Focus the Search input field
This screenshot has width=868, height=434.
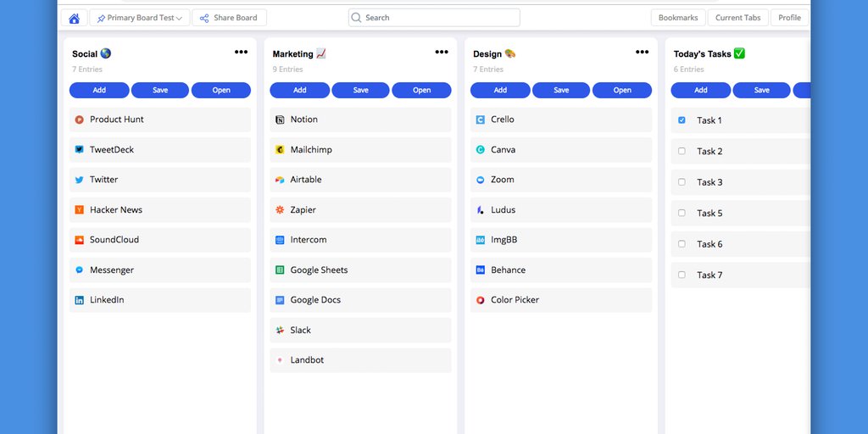point(434,18)
